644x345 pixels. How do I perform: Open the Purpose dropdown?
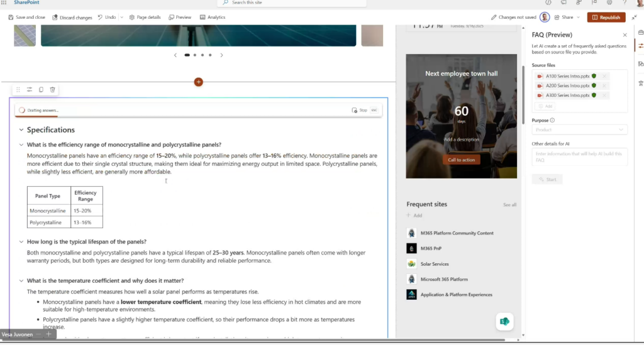pos(579,129)
